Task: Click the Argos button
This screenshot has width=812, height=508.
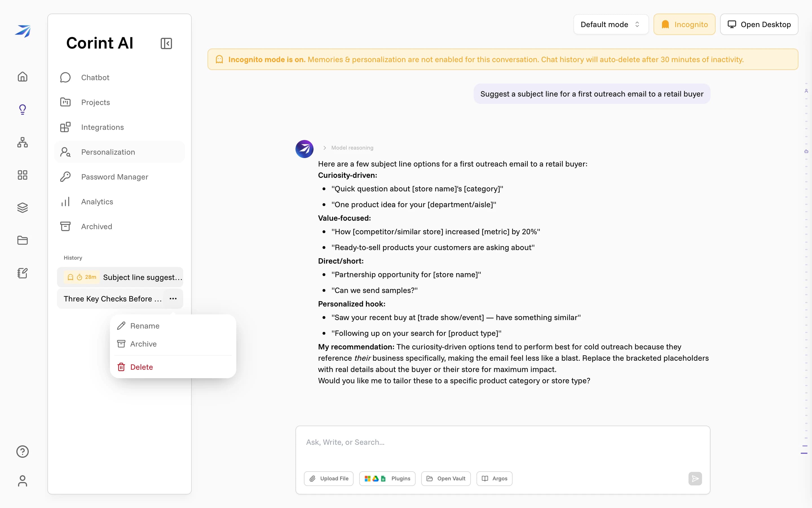Action: (494, 478)
